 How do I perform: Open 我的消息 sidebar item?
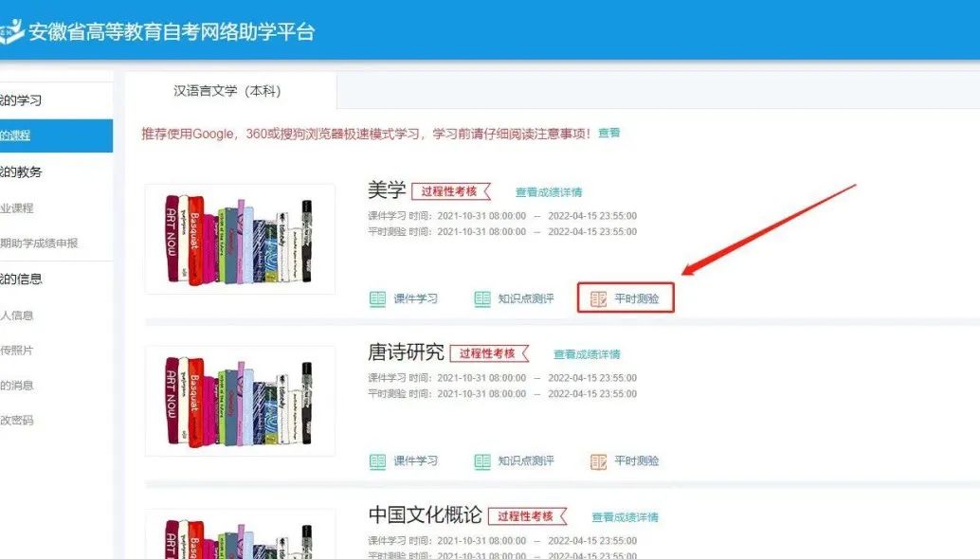(x=17, y=386)
